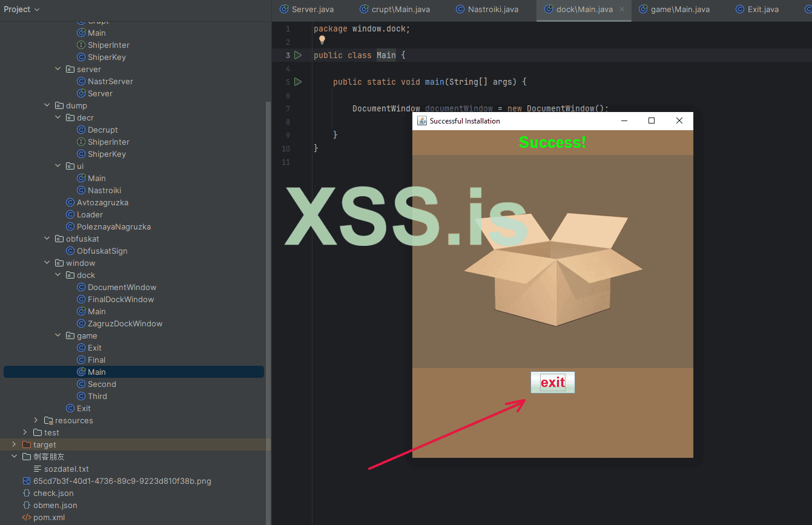Click the pom.xml file icon
812x525 pixels.
click(x=26, y=517)
